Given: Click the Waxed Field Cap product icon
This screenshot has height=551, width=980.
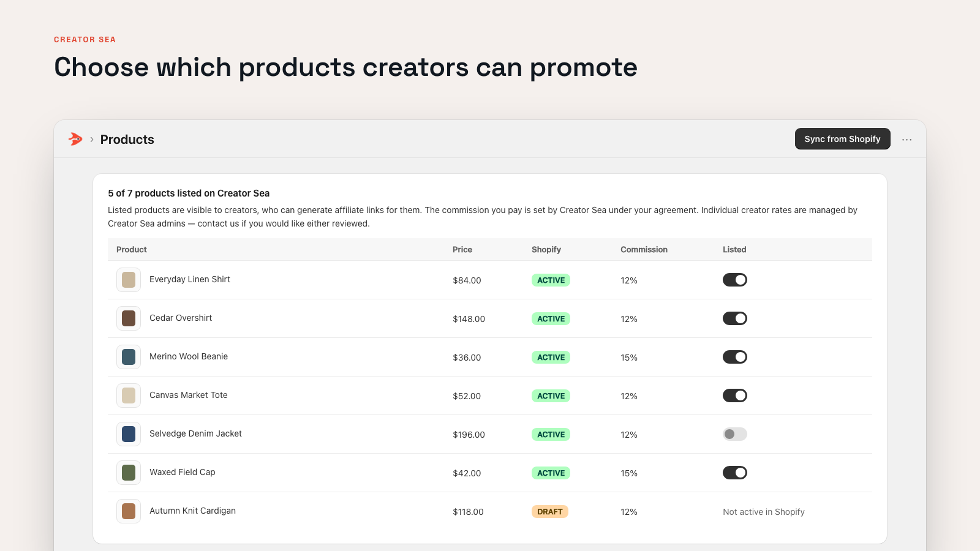Looking at the screenshot, I should coord(129,473).
